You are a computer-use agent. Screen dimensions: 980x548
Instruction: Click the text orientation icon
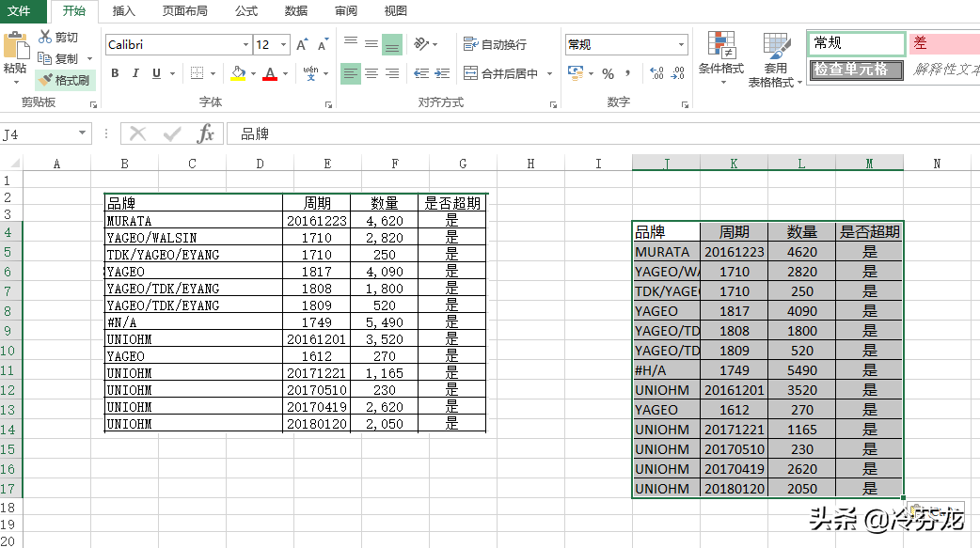click(x=422, y=44)
